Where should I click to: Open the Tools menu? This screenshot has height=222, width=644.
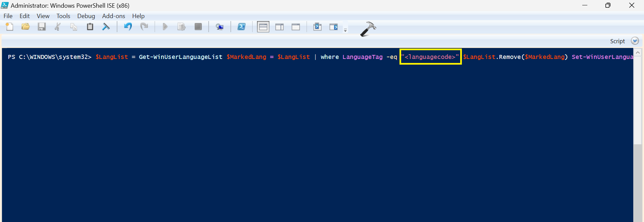coord(63,16)
